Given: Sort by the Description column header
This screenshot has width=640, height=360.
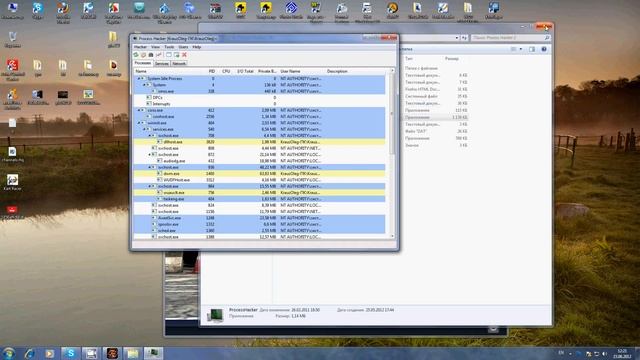Looking at the screenshot, I should click(x=337, y=71).
